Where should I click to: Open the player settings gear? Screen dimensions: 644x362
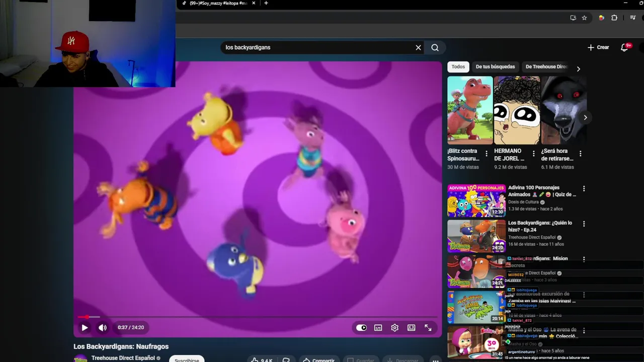[395, 328]
